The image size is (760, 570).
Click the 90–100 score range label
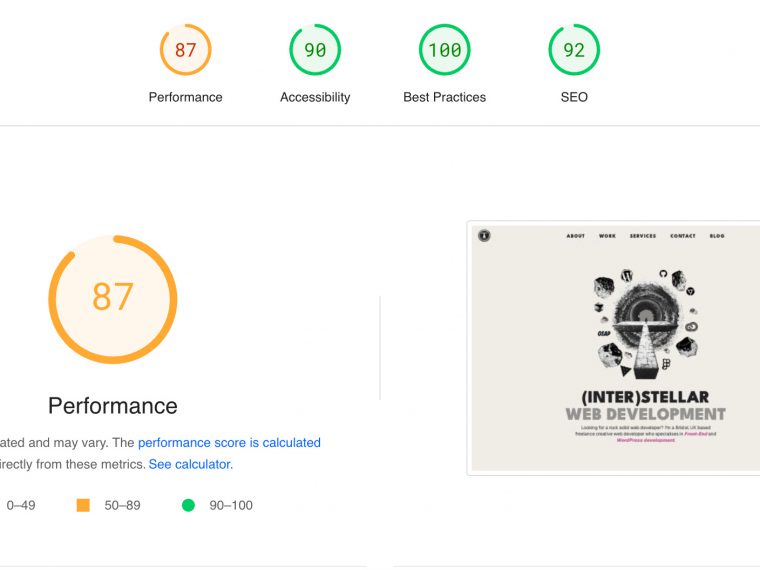click(230, 505)
